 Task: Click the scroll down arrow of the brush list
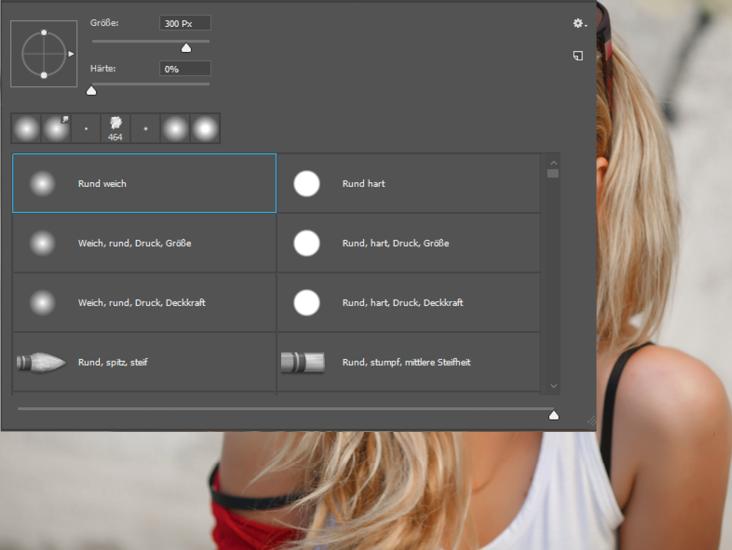(554, 386)
